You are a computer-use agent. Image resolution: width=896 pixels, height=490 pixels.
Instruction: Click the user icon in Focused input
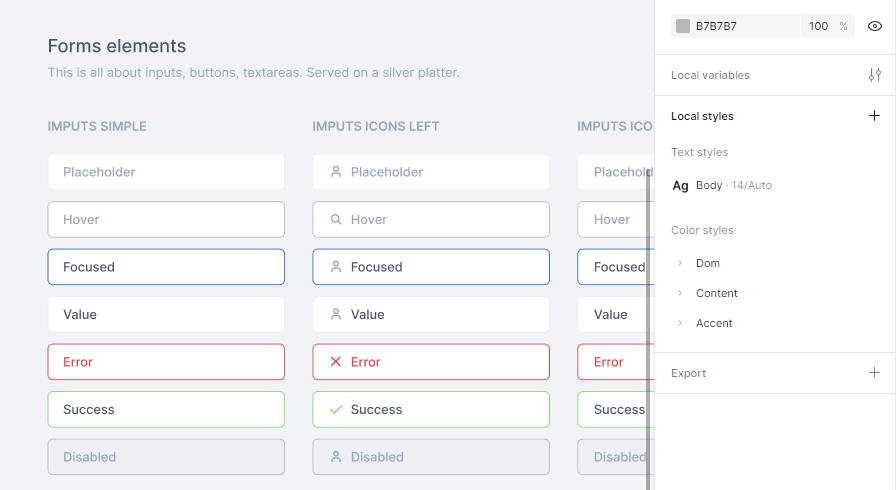(x=336, y=267)
